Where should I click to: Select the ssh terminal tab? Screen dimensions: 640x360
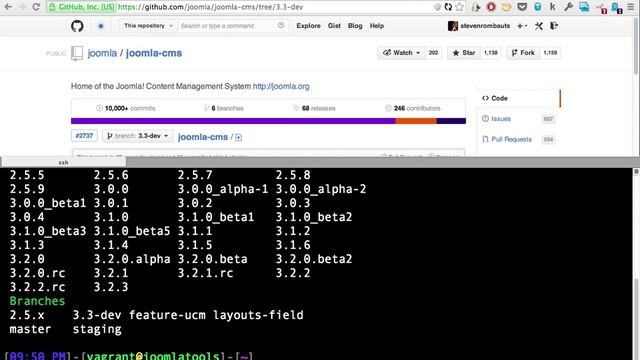pos(63,162)
